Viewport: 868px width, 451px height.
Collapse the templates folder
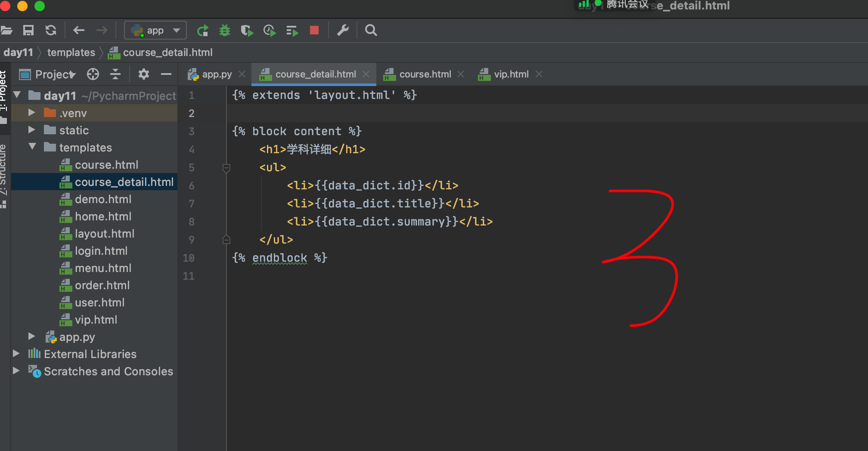pos(32,147)
